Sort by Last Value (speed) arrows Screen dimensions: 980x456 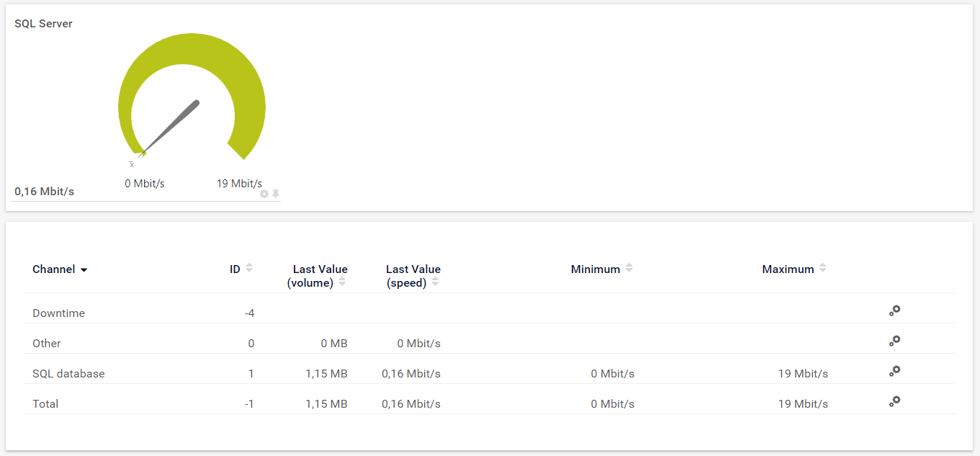[435, 282]
